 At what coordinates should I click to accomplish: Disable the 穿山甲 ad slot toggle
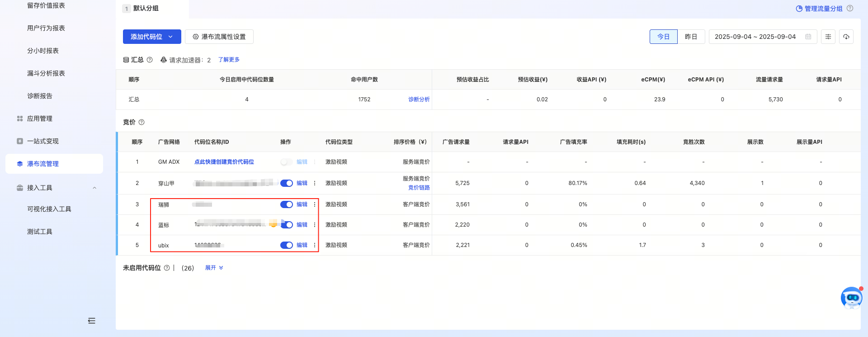click(286, 183)
